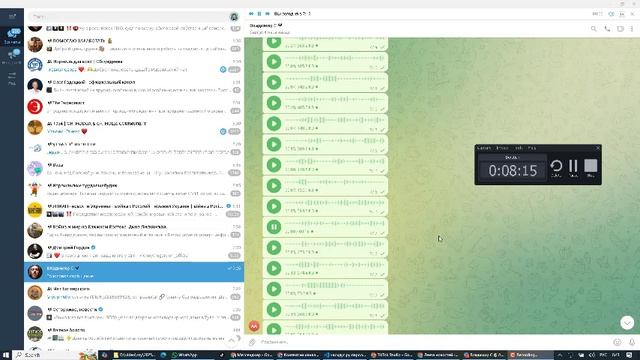Close the screen recorder widget
This screenshot has height=360, width=640.
pyautogui.click(x=598, y=148)
